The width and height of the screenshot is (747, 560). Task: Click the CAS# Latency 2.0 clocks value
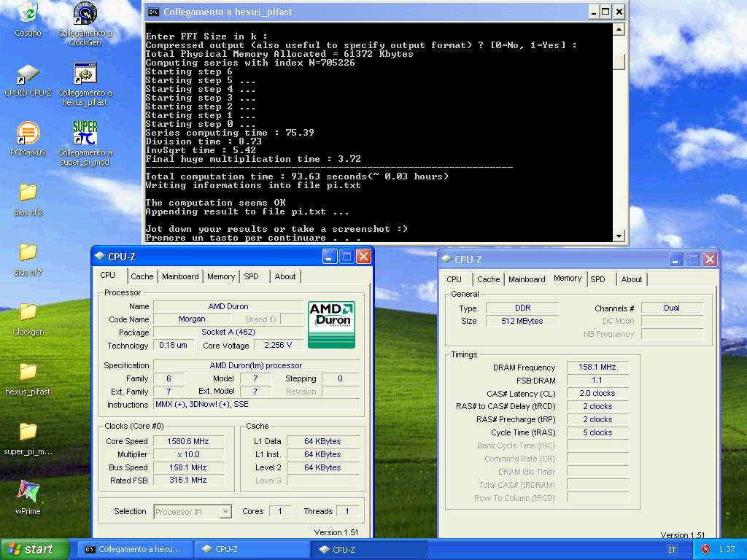[x=597, y=393]
